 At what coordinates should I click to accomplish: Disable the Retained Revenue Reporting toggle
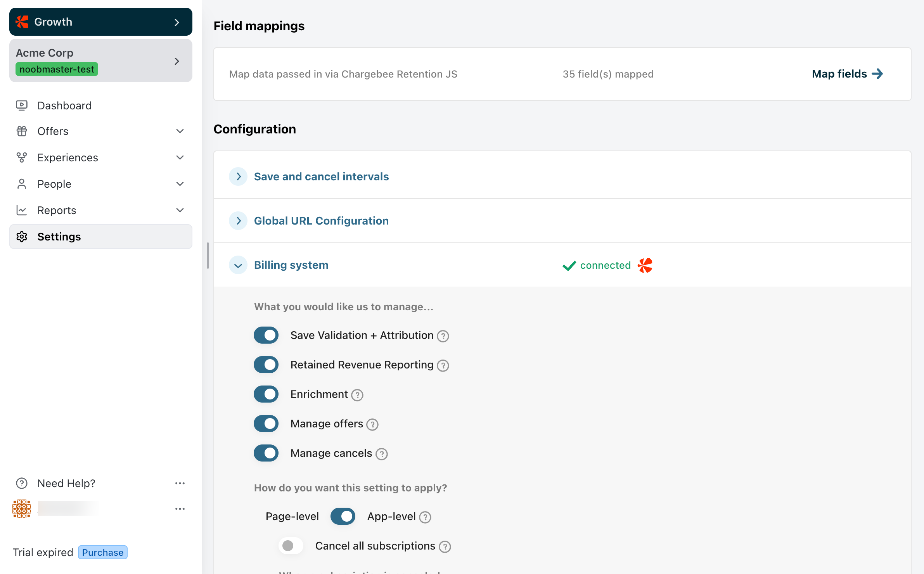pos(266,365)
